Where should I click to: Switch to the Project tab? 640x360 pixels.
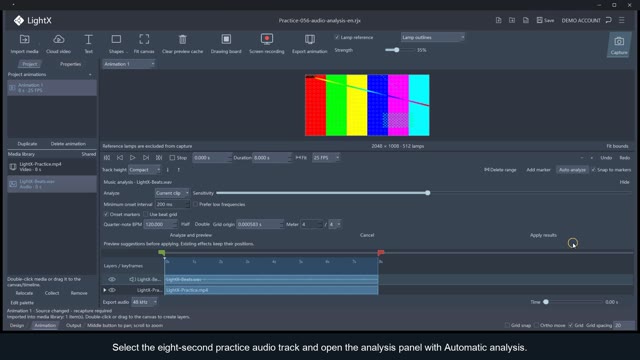pyautogui.click(x=29, y=64)
